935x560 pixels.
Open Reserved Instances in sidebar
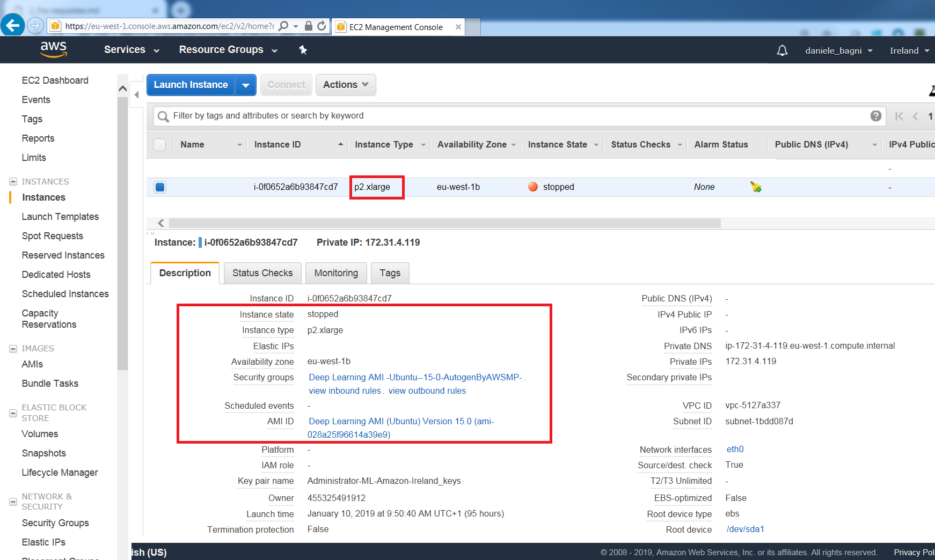pos(63,255)
